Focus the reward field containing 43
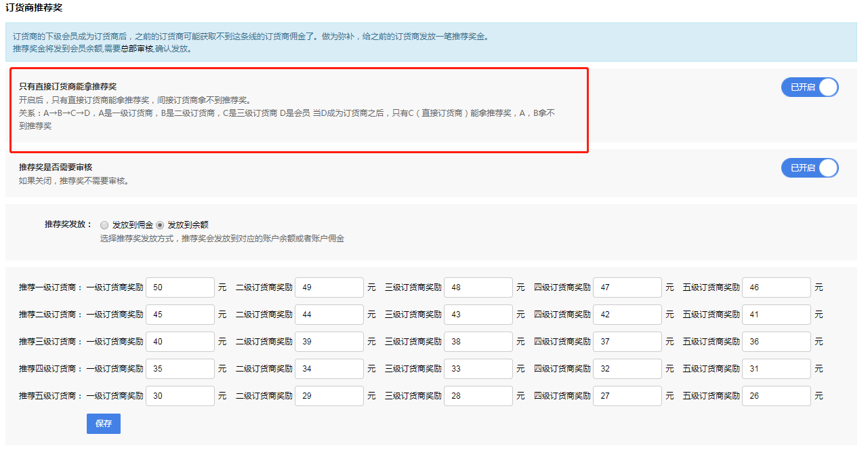Image resolution: width=868 pixels, height=459 pixels. [478, 315]
